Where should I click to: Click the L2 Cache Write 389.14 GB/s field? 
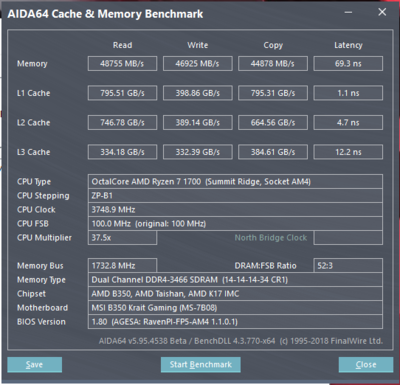coord(198,123)
